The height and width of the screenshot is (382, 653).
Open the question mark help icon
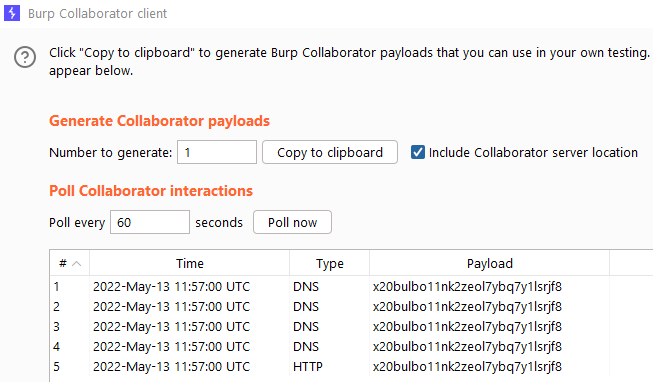[x=25, y=57]
